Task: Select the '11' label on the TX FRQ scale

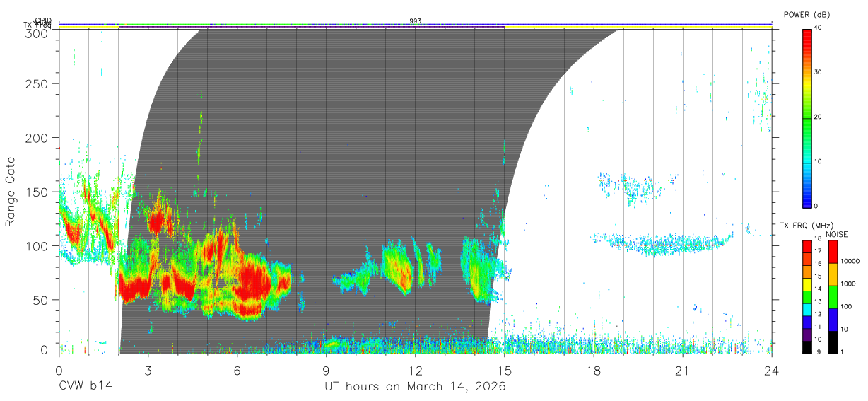Action: coord(817,327)
